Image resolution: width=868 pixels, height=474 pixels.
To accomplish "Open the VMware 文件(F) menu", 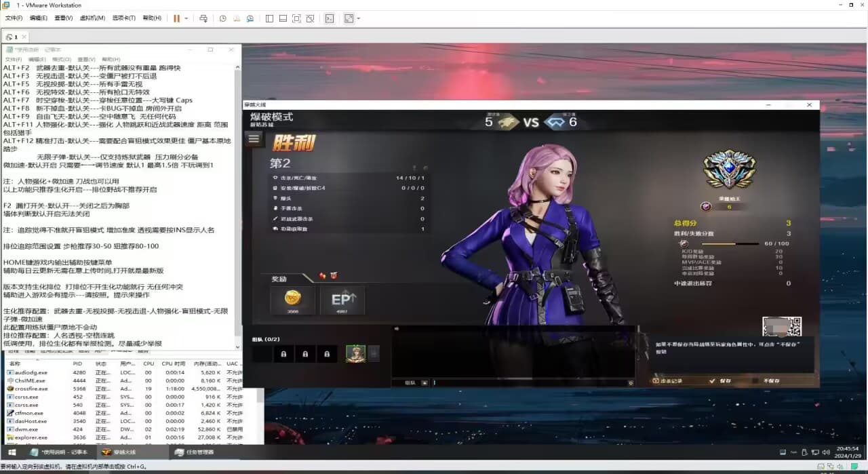I will pyautogui.click(x=14, y=18).
